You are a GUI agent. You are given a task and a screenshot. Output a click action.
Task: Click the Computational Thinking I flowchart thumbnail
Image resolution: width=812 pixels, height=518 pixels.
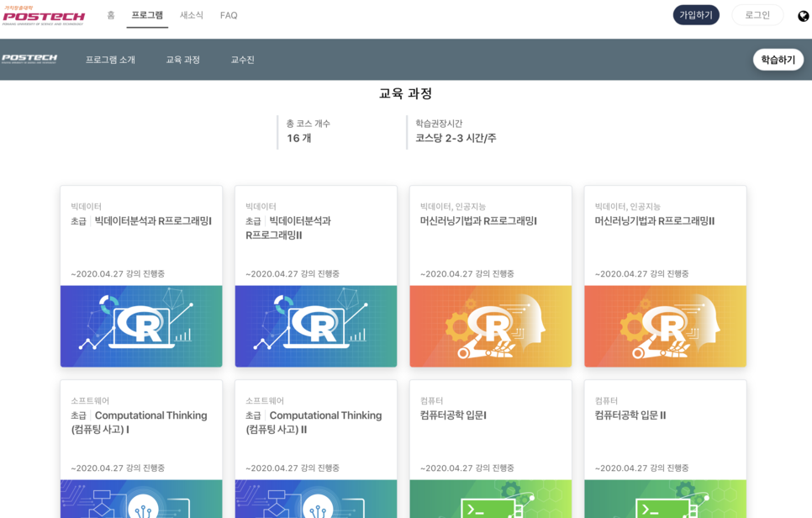tap(141, 499)
